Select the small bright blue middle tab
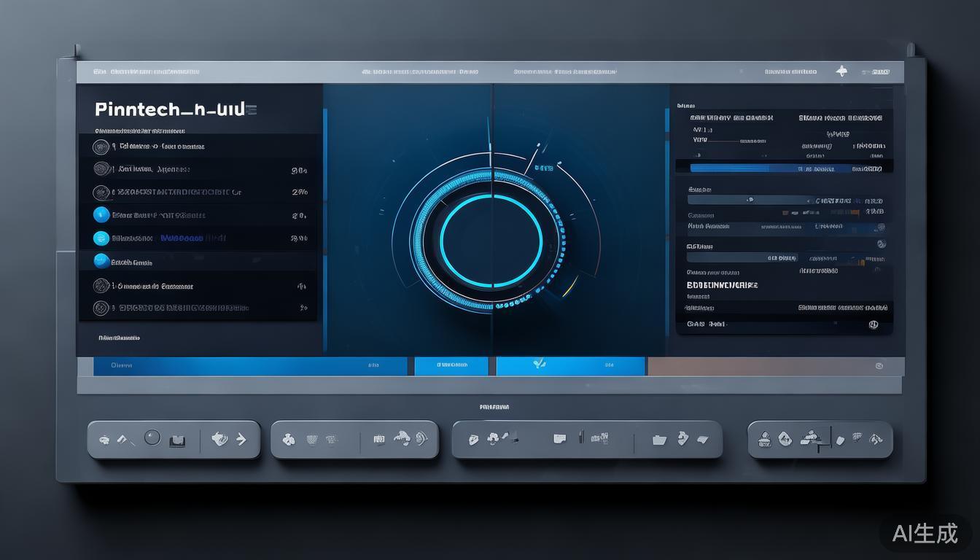 point(451,366)
